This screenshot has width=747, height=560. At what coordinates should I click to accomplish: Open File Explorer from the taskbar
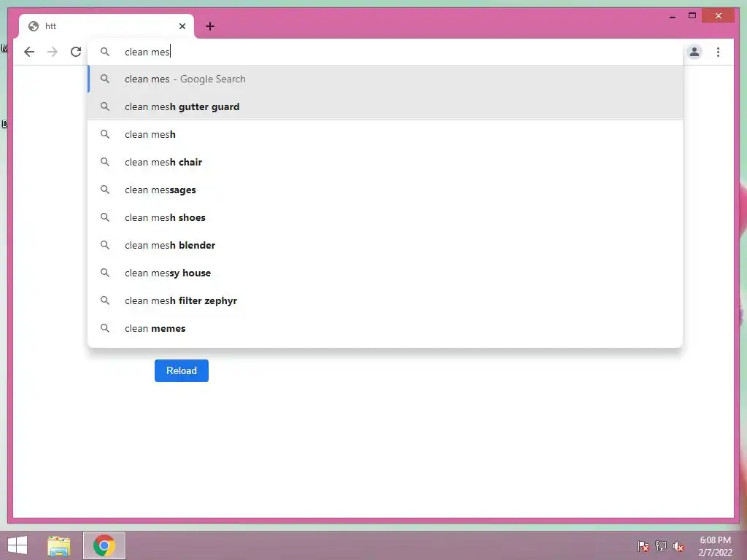pyautogui.click(x=59, y=545)
